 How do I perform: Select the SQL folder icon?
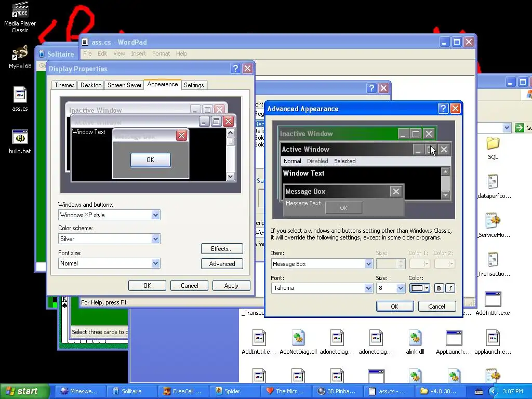click(x=493, y=148)
